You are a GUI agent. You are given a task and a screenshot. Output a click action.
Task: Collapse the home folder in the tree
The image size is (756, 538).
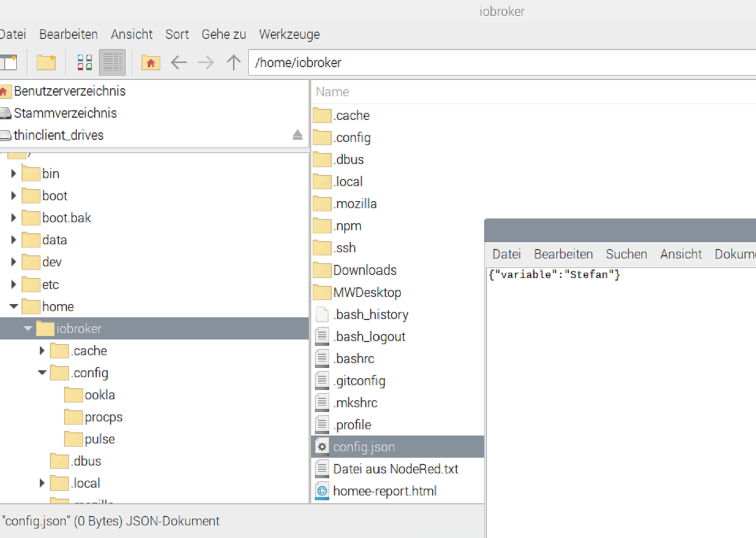(14, 306)
